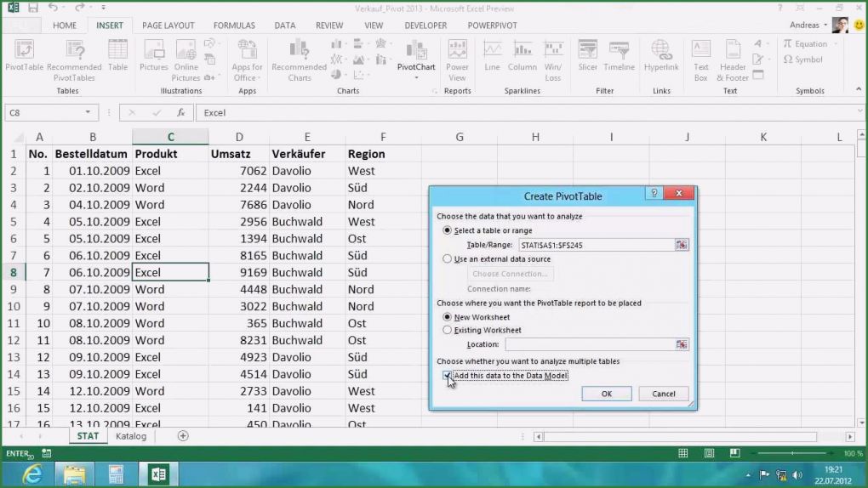Insert a Line sparkline
Screen dimensions: 868x488
click(x=492, y=56)
